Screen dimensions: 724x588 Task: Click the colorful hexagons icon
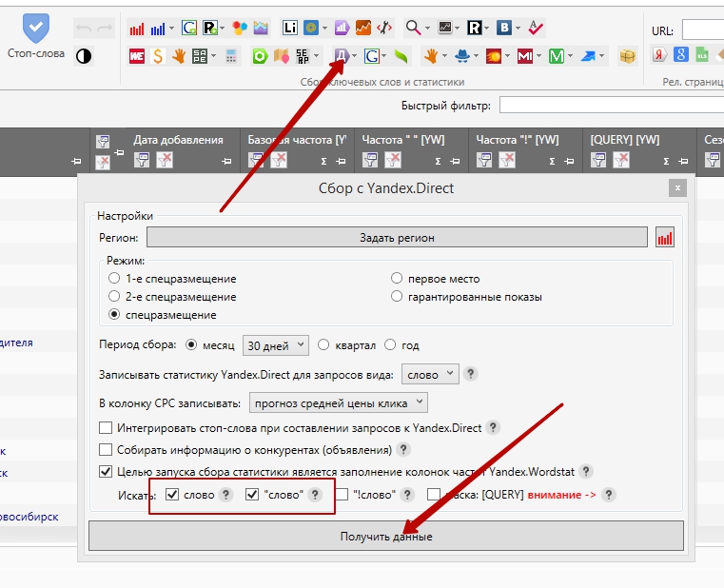[240, 29]
